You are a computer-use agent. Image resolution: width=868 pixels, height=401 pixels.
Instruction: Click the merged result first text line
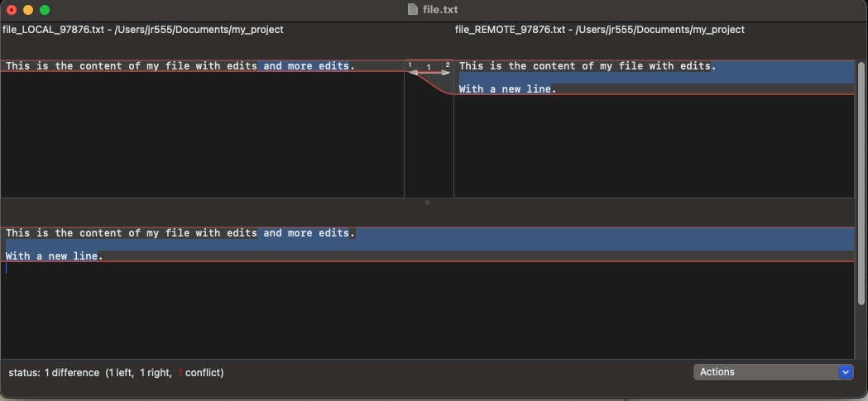(180, 233)
